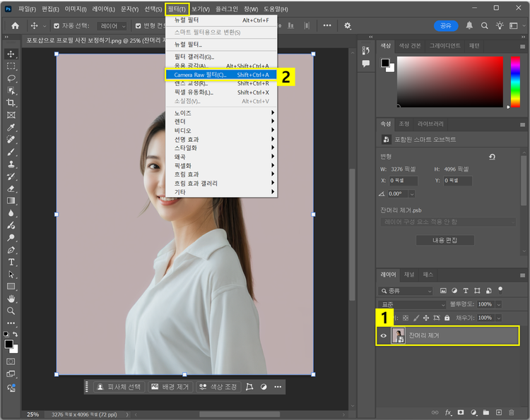This screenshot has width=530, height=420.
Task: Reset transform with the rotate-reset icon
Action: pyautogui.click(x=492, y=157)
